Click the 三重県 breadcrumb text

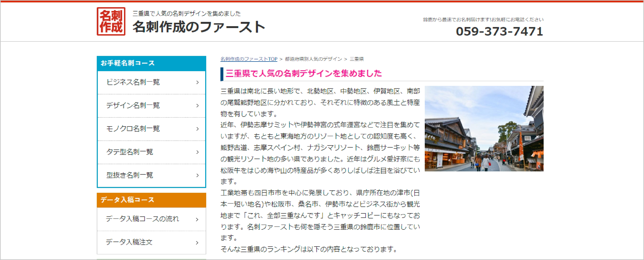(x=356, y=59)
